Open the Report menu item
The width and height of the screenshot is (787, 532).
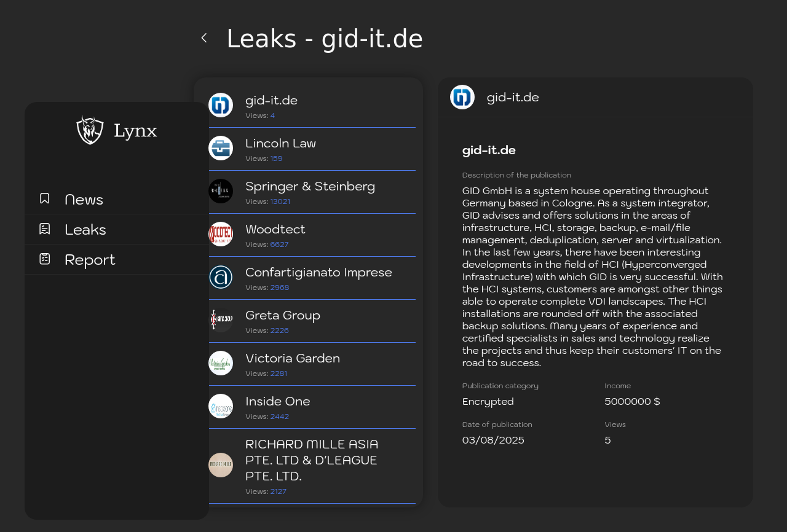(117, 259)
